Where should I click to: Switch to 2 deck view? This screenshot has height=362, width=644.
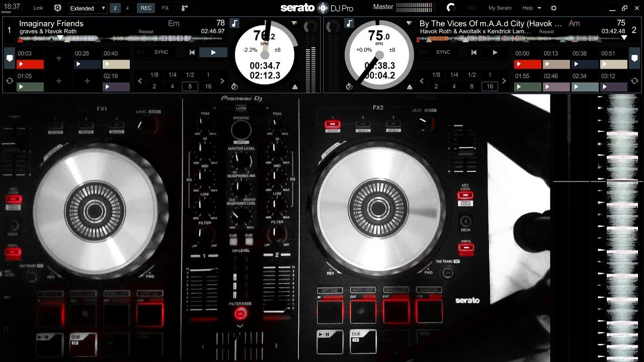tap(116, 8)
